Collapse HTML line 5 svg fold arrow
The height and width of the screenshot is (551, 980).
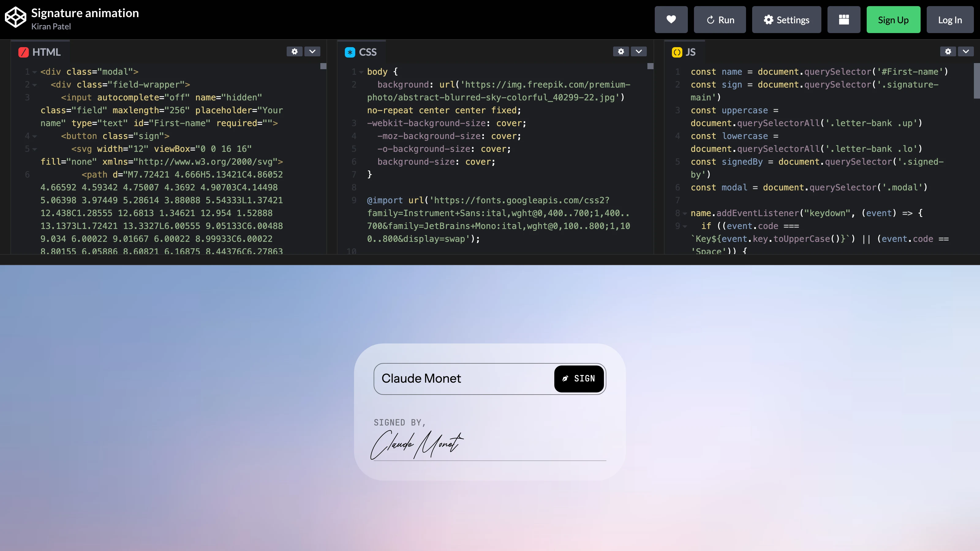pos(35,149)
